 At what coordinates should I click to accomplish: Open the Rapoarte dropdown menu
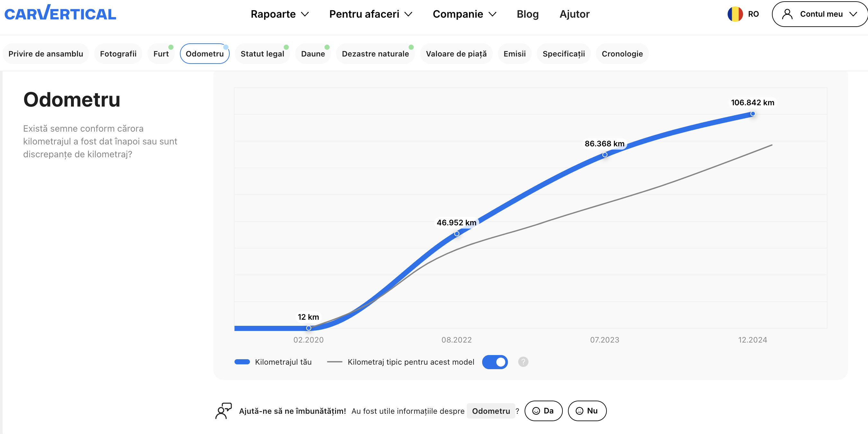[x=279, y=14]
